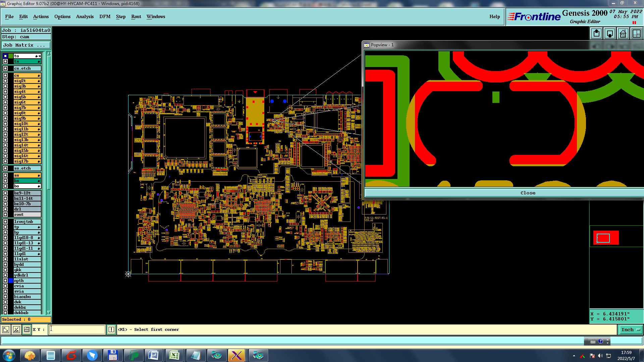This screenshot has height=362, width=644.
Task: Click the Help button in menu bar
Action: (x=494, y=16)
